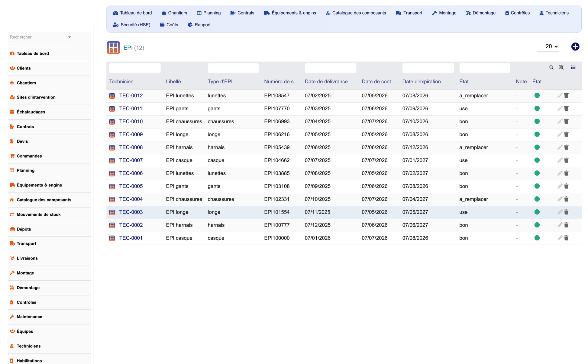The width and height of the screenshot is (588, 364).
Task: Open Échafaudages in the sidebar
Action: coord(49,112)
